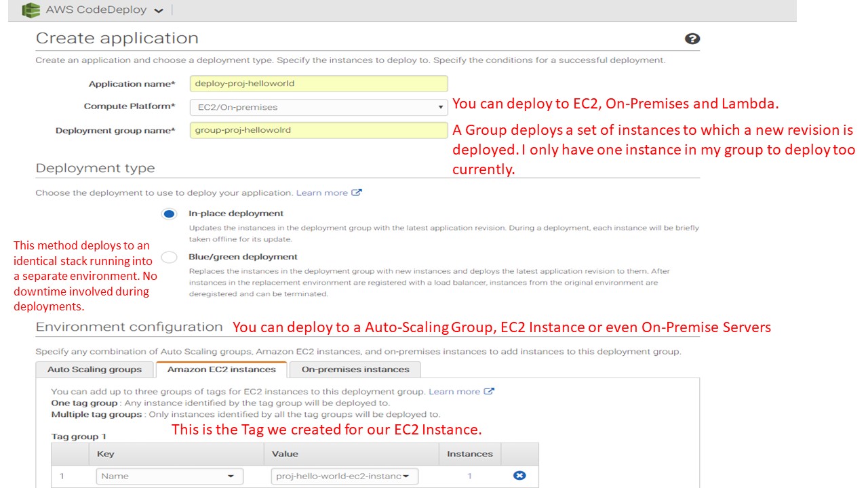Open Learn more link under Deployment type
The width and height of the screenshot is (868, 488).
click(321, 192)
